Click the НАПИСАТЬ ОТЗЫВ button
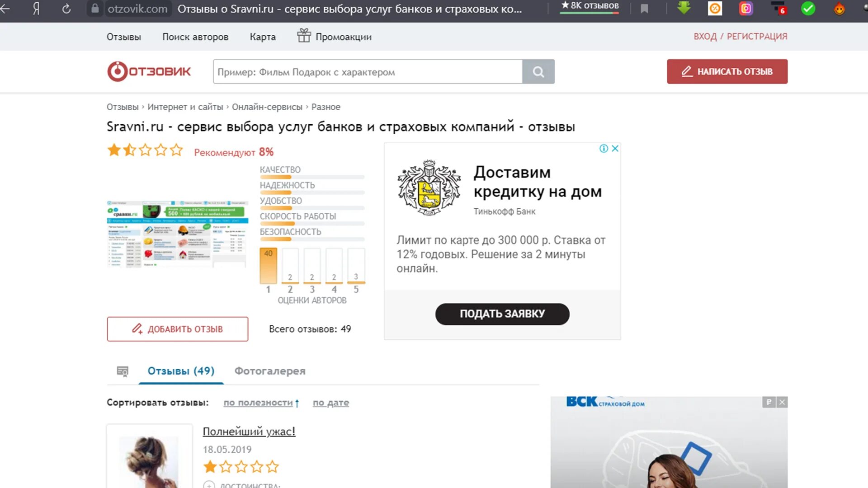 pos(727,71)
